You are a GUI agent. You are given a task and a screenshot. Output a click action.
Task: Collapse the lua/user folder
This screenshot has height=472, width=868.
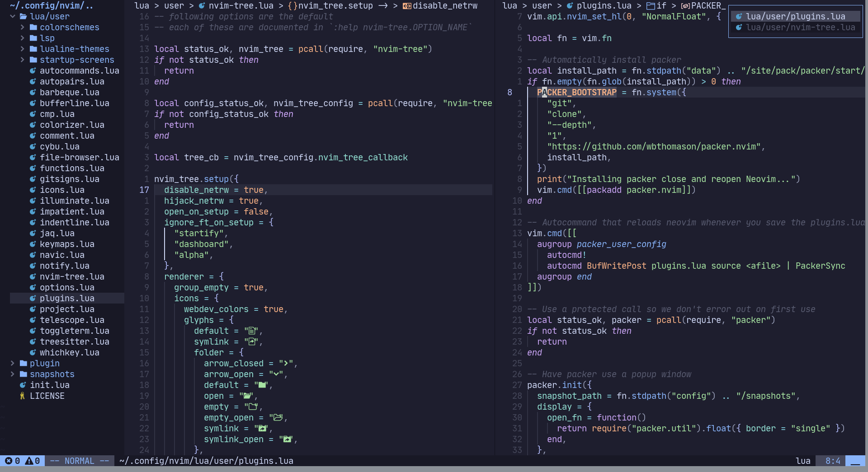(12, 16)
